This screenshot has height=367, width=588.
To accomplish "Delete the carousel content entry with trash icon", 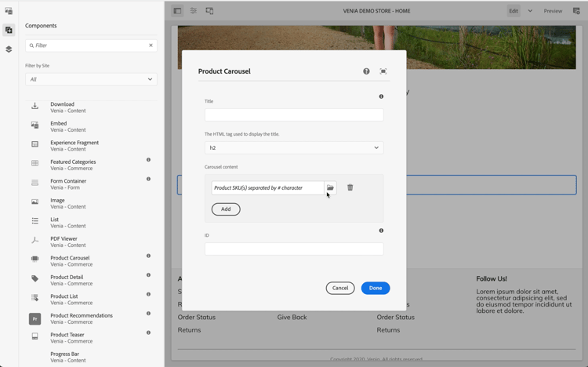I will 350,187.
